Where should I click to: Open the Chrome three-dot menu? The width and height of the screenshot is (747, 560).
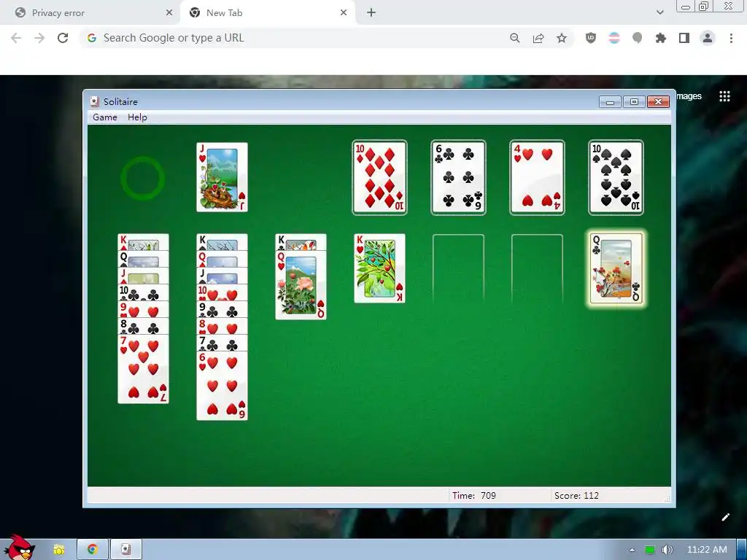731,38
